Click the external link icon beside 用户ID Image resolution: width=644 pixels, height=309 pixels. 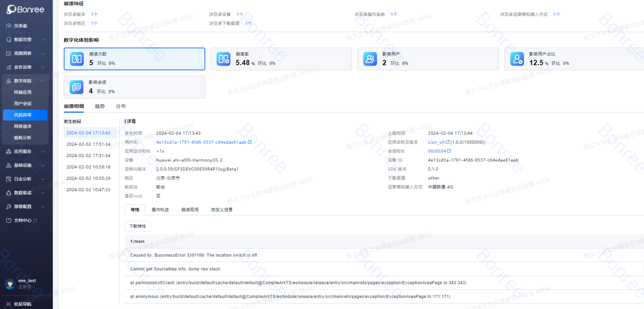pos(250,142)
